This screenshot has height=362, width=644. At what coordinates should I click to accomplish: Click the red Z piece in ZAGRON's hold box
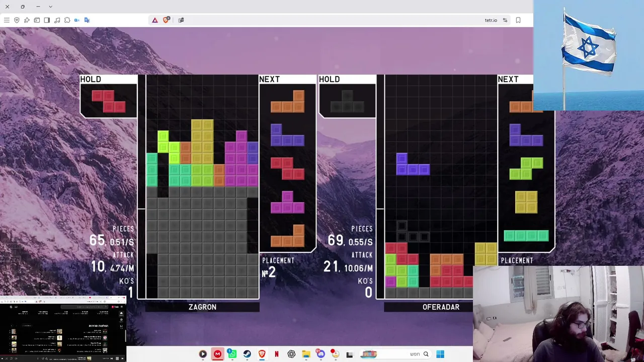click(x=108, y=101)
